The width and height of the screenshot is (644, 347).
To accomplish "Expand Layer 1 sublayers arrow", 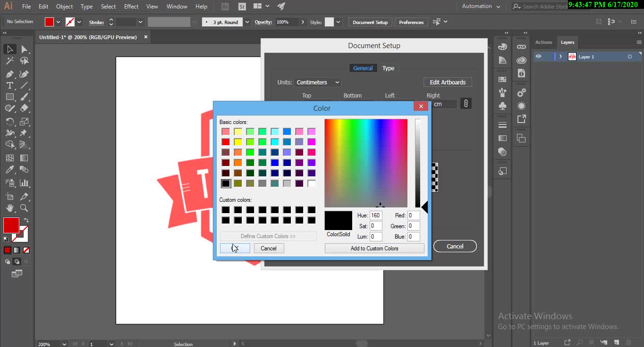I will (560, 57).
